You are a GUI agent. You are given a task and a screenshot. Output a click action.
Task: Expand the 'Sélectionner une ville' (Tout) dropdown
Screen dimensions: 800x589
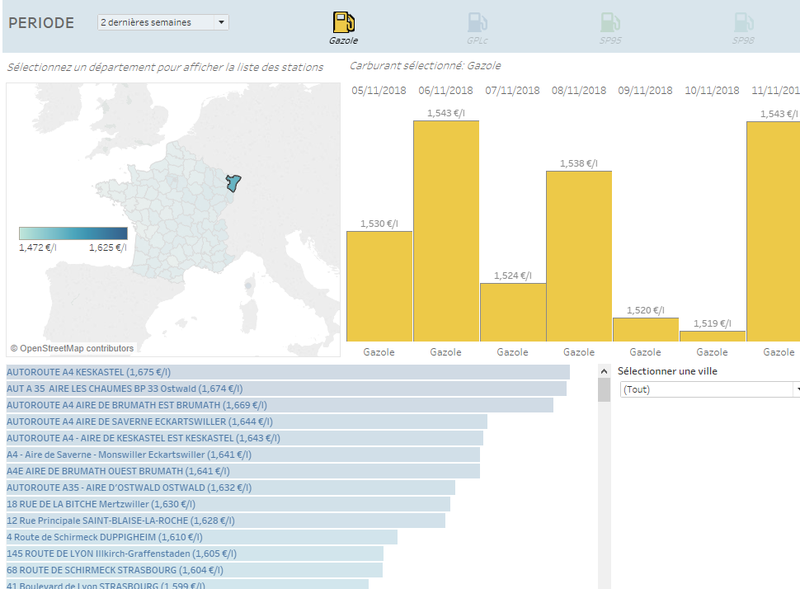coord(708,389)
